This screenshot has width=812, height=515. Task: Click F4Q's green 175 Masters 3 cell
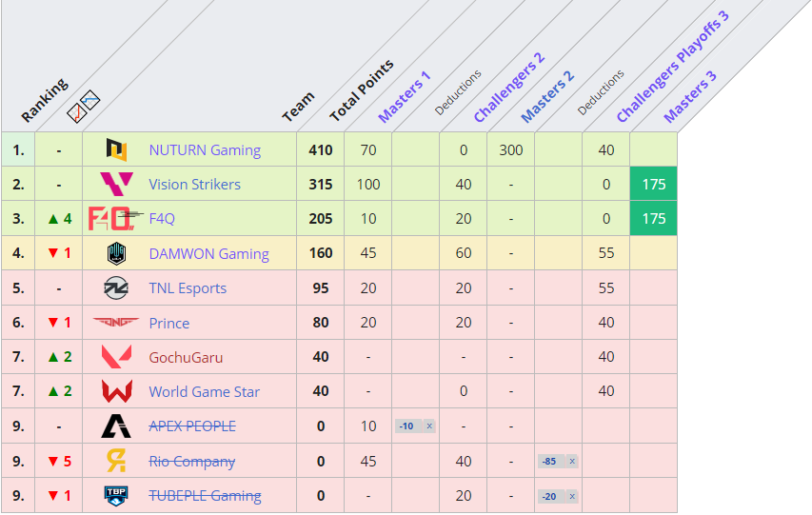click(x=654, y=219)
